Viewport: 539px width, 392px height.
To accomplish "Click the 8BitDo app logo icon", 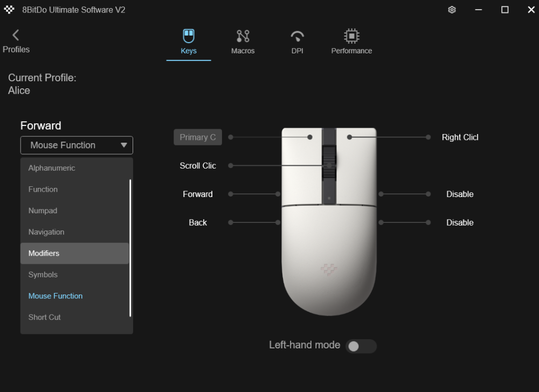I will pyautogui.click(x=9, y=10).
